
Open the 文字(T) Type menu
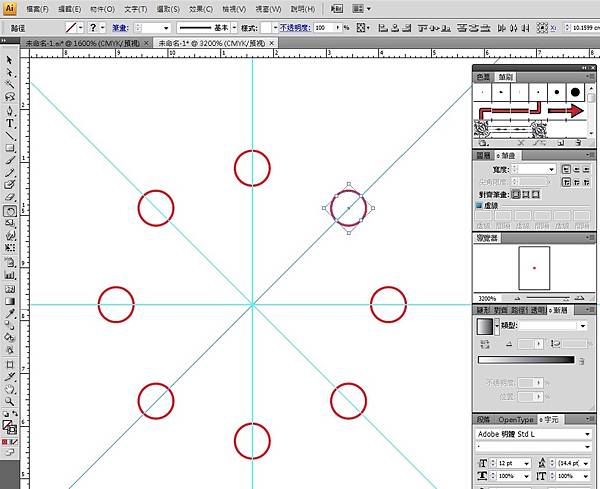[135, 9]
